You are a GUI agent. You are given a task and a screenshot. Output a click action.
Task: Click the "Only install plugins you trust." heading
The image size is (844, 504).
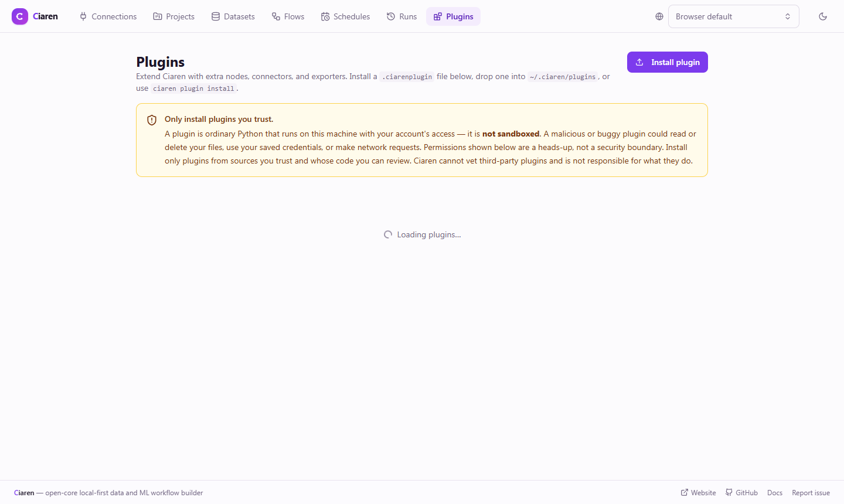(219, 119)
